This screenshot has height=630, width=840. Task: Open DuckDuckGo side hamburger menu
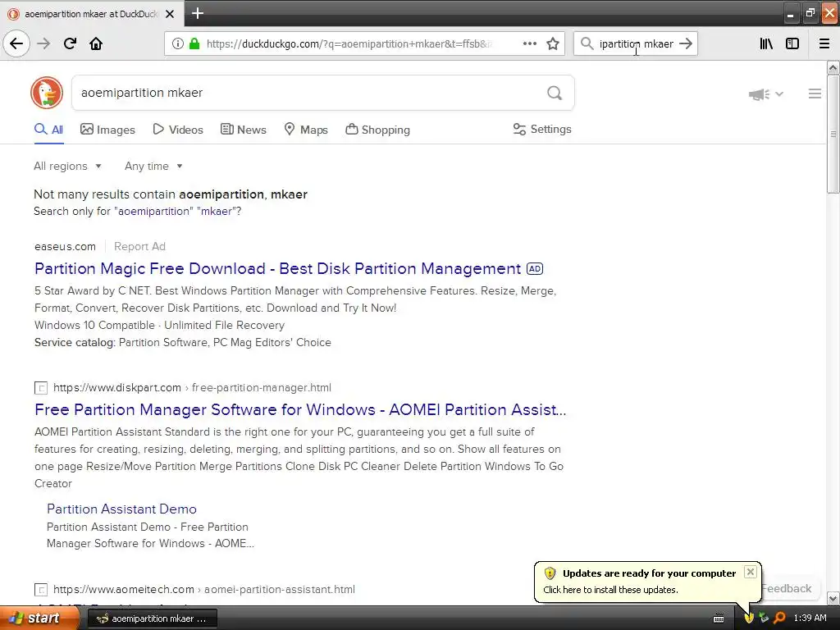click(x=815, y=94)
